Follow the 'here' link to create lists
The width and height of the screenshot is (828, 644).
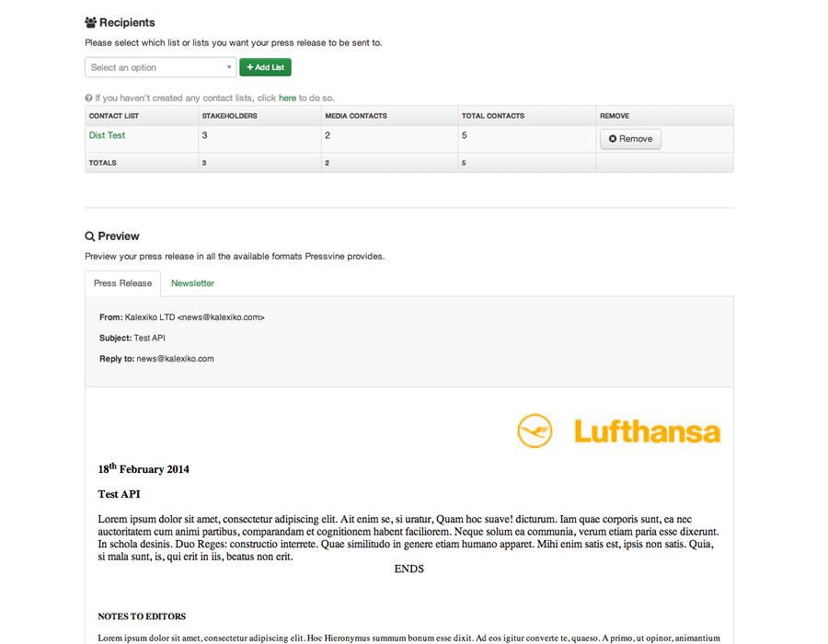pos(287,98)
